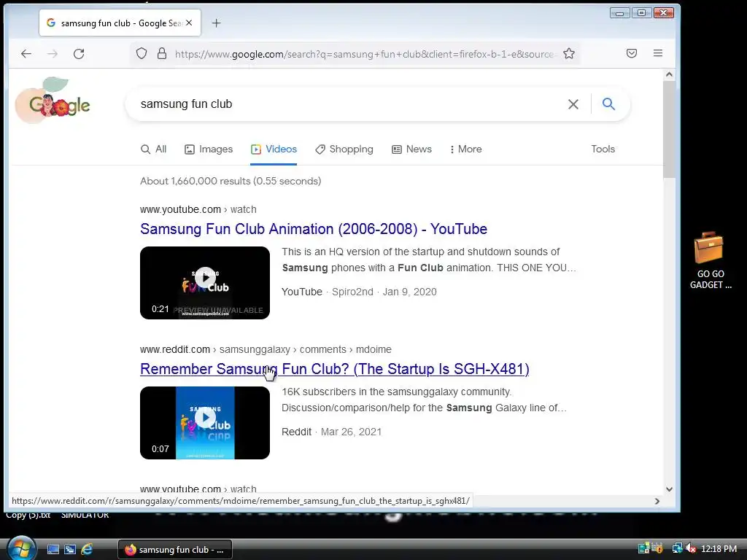Click the horizontal scroll right arrow

(657, 501)
